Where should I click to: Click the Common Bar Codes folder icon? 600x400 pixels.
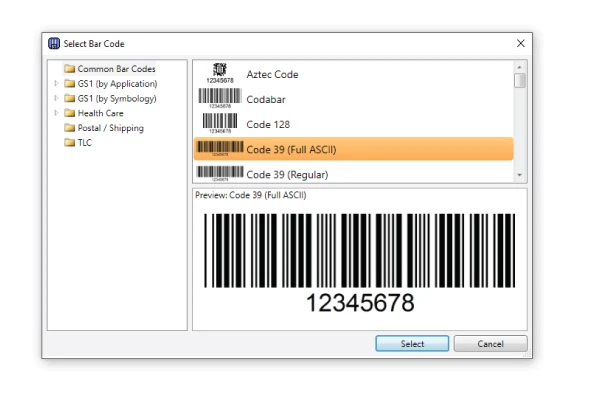click(x=70, y=69)
